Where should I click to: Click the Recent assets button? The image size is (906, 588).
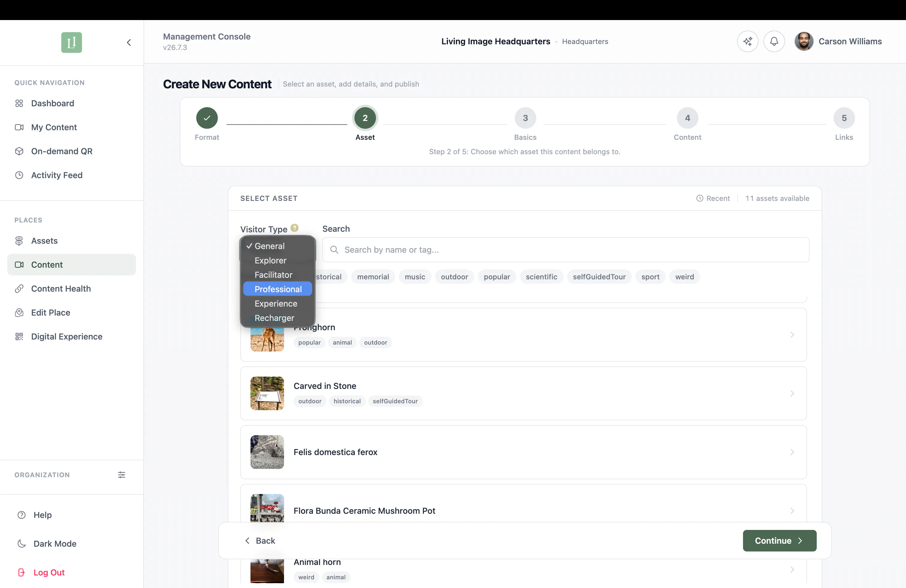pos(713,198)
